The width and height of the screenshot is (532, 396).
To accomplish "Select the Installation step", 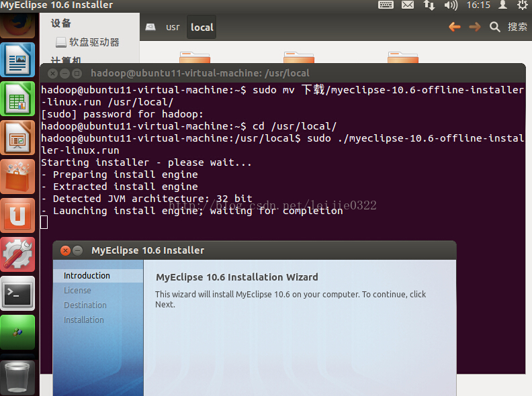I will 84,319.
